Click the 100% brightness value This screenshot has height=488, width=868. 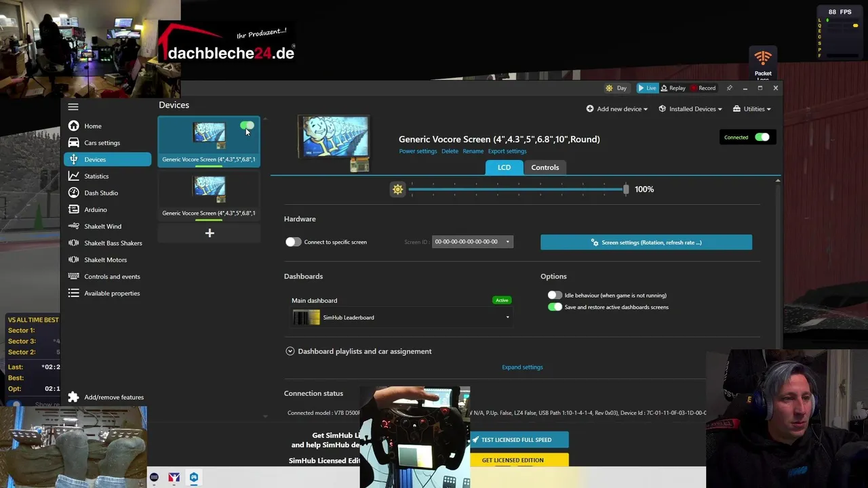644,190
